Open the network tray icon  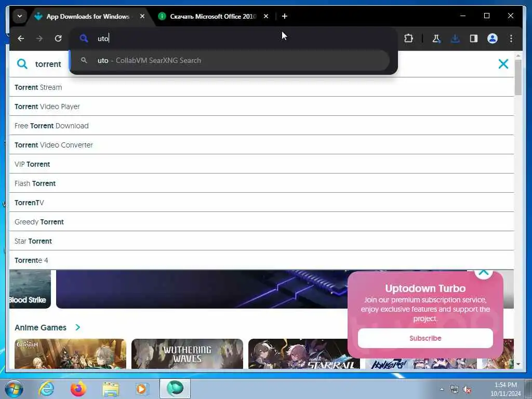[x=454, y=390]
